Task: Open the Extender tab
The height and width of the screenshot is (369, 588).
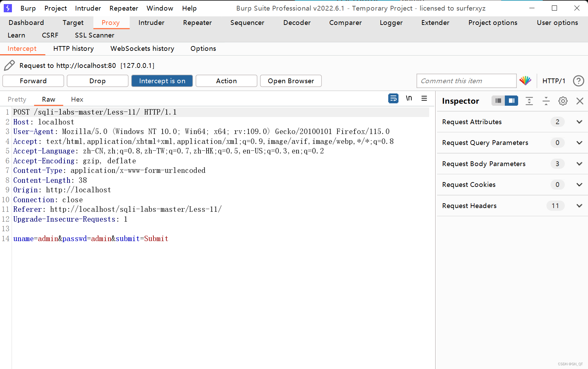Action: click(435, 23)
